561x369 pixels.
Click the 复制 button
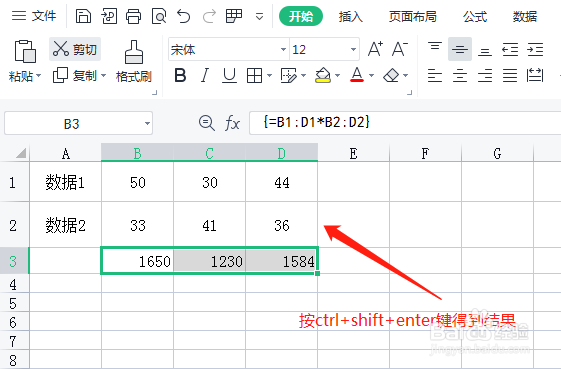coord(75,76)
